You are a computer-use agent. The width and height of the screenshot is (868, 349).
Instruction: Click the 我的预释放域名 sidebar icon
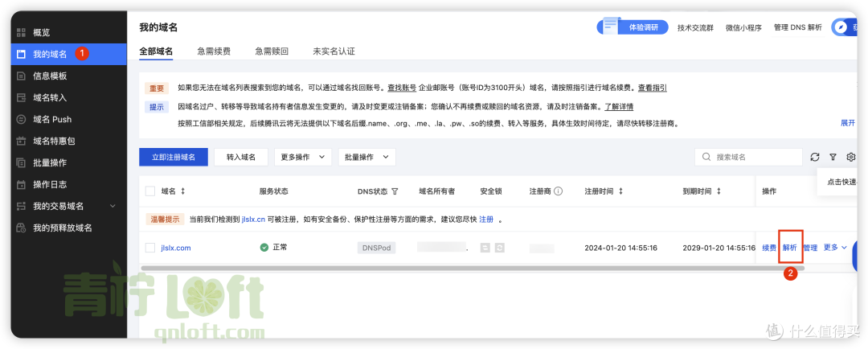coord(21,228)
